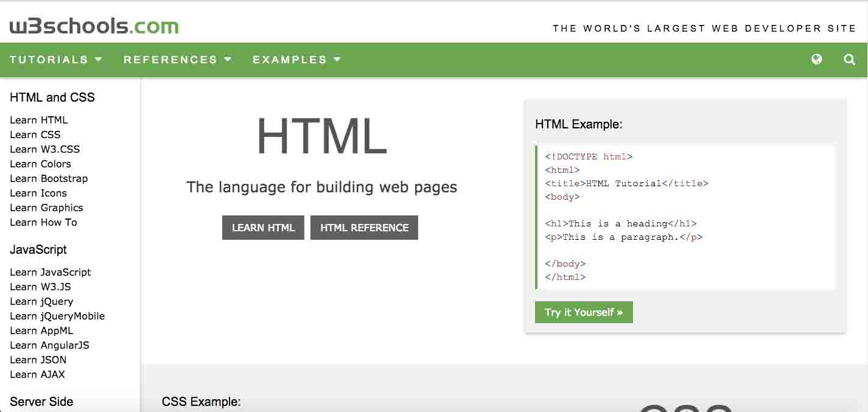Open Learn JavaScript sidebar link
Screen dimensions: 868x412
click(x=51, y=272)
